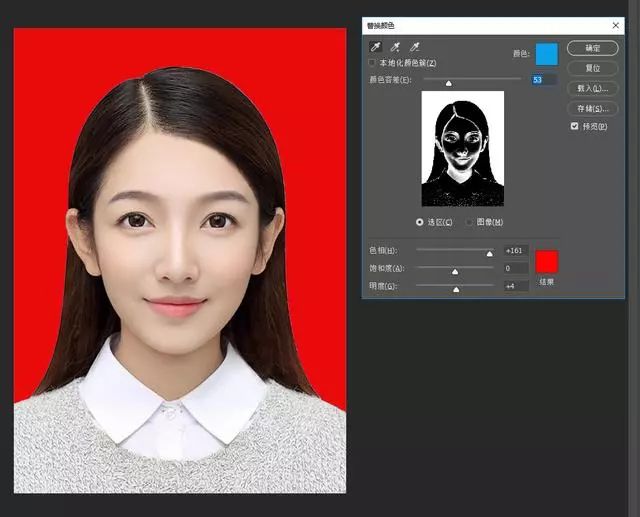
Task: Enable 本地化颜色簇 checkbox
Action: [x=373, y=63]
